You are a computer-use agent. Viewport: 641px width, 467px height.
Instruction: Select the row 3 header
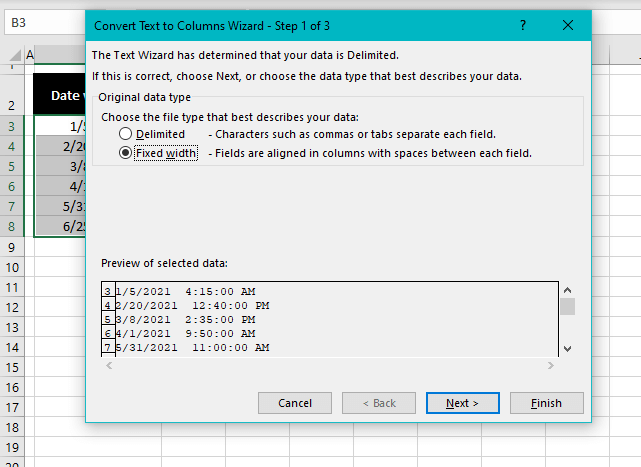[x=11, y=126]
